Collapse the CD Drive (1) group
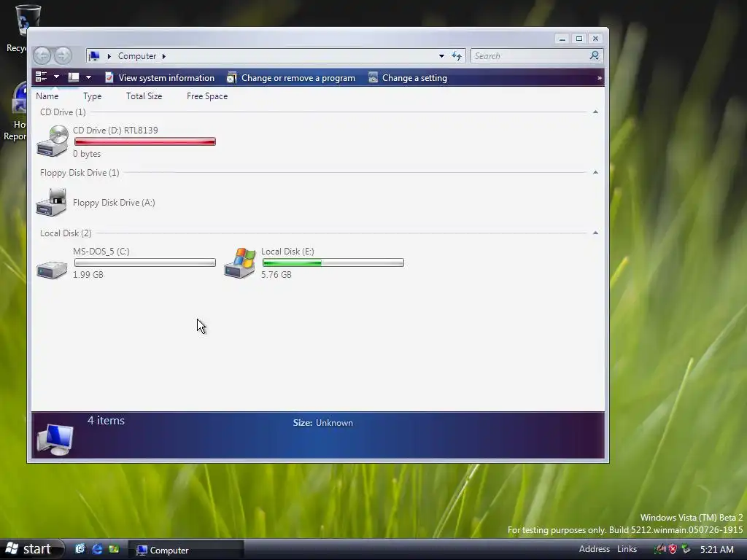747x560 pixels. click(x=595, y=112)
